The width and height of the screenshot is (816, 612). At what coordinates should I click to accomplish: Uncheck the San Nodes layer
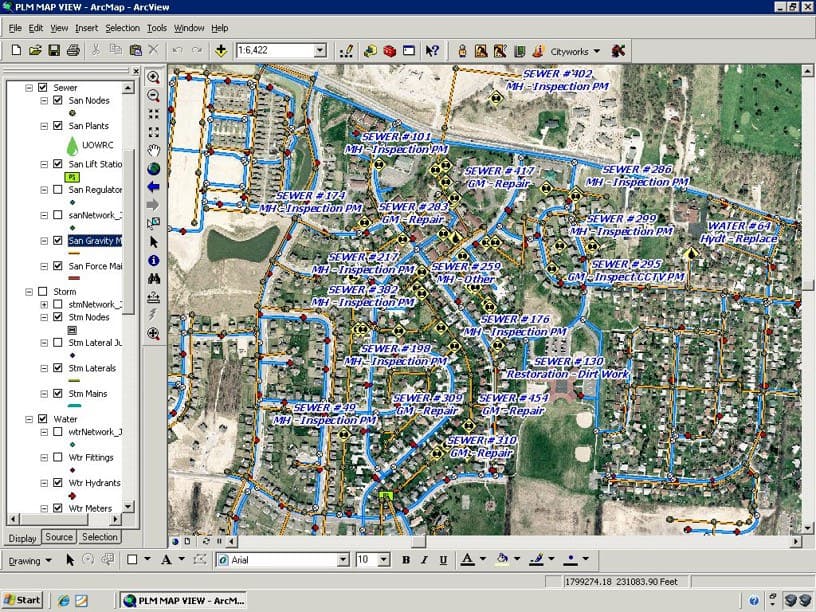click(x=57, y=101)
